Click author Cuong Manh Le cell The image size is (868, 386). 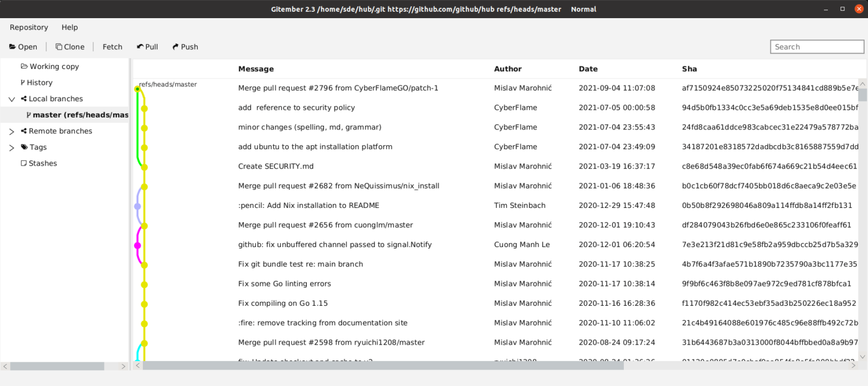(522, 245)
